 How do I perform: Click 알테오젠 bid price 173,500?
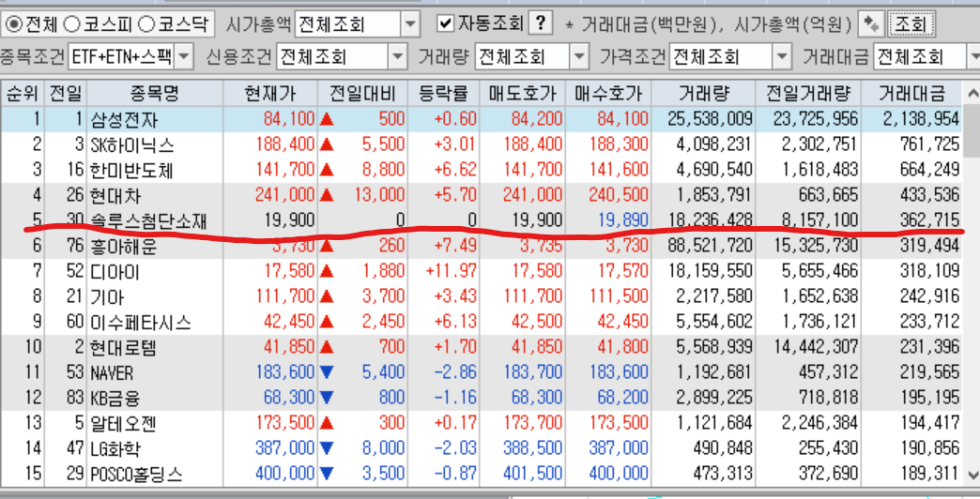coord(618,423)
